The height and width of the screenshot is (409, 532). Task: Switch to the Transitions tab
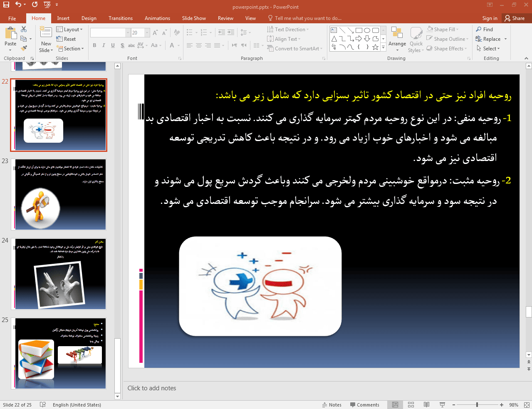[121, 18]
